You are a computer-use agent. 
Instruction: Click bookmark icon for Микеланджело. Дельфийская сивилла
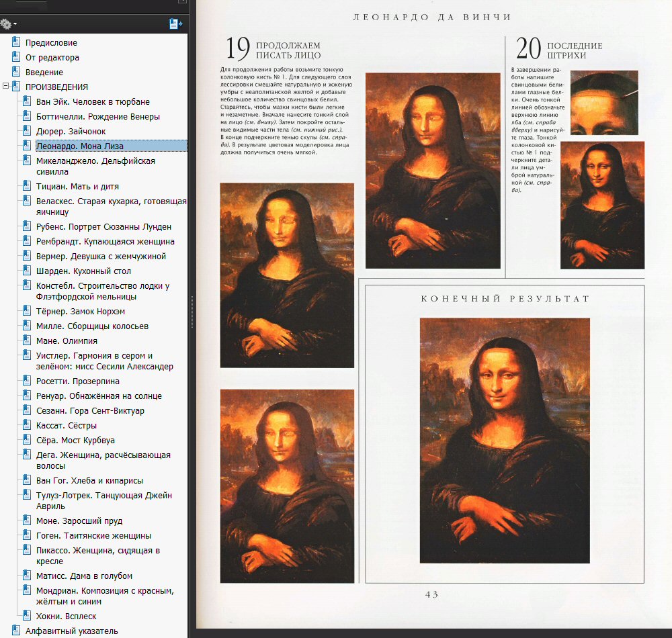point(27,161)
